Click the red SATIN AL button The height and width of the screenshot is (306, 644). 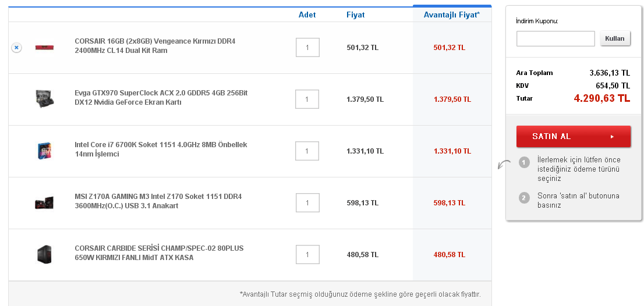coord(573,137)
